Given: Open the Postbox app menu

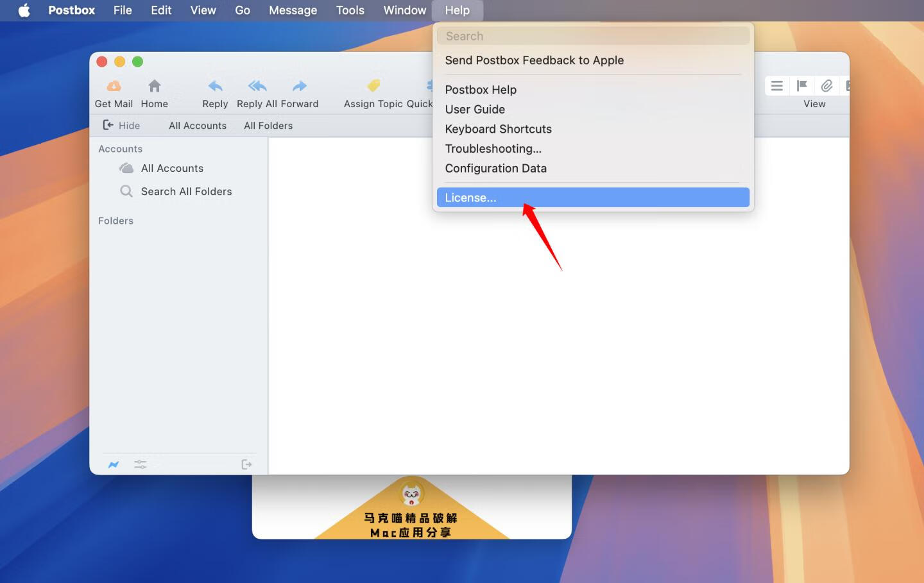Looking at the screenshot, I should click(71, 10).
